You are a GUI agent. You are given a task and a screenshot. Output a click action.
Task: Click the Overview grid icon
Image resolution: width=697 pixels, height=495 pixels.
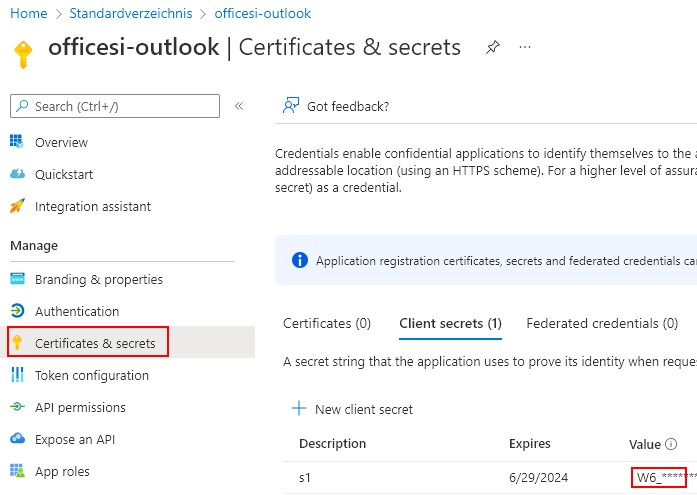click(17, 142)
